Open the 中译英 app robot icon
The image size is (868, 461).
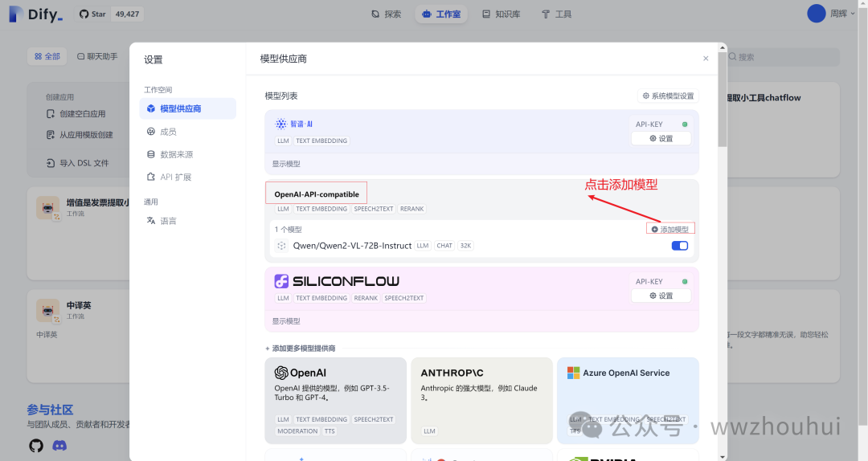coord(48,311)
